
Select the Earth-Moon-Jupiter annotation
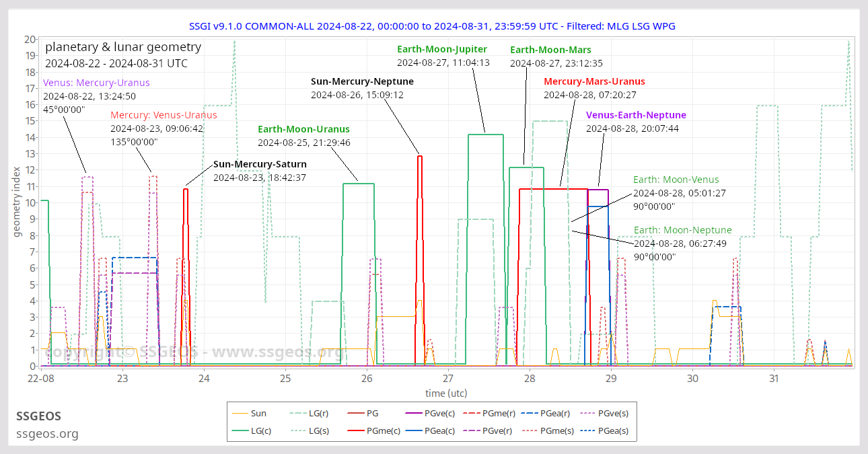[x=443, y=49]
